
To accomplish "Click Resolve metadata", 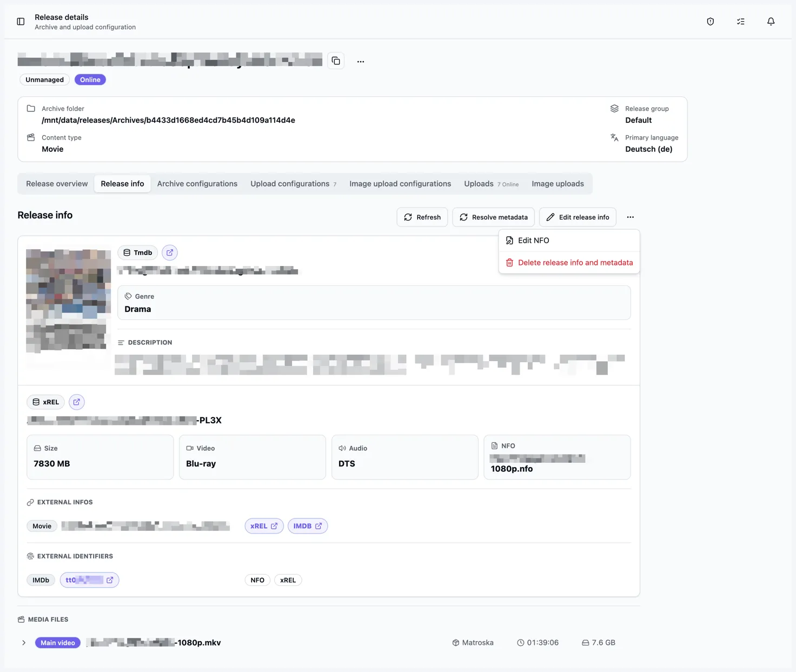I will click(x=493, y=217).
